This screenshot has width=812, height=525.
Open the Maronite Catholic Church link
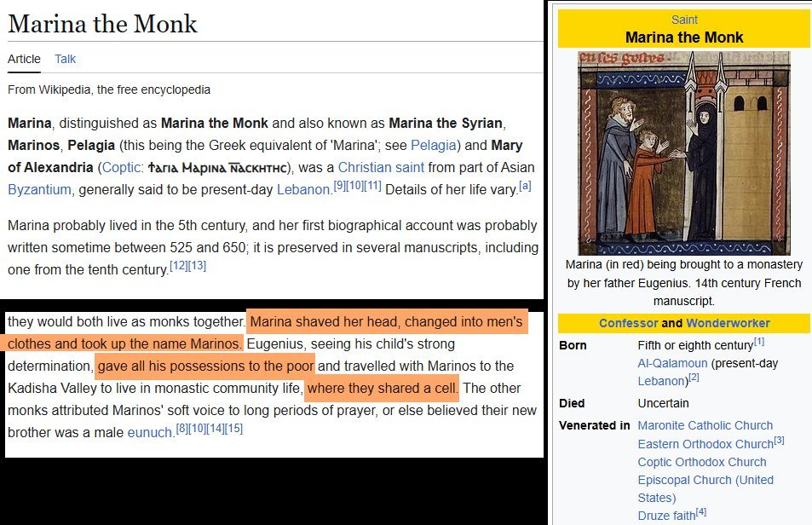705,425
